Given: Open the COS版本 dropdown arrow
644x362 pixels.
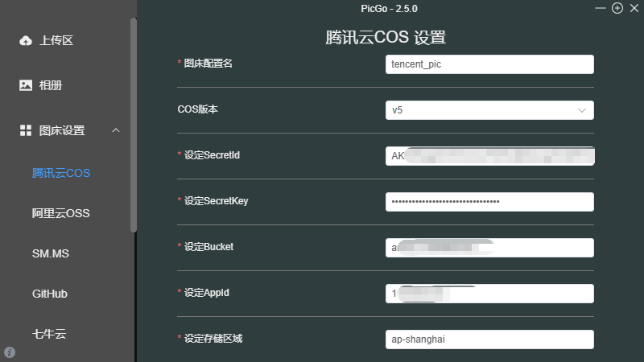Looking at the screenshot, I should 582,110.
